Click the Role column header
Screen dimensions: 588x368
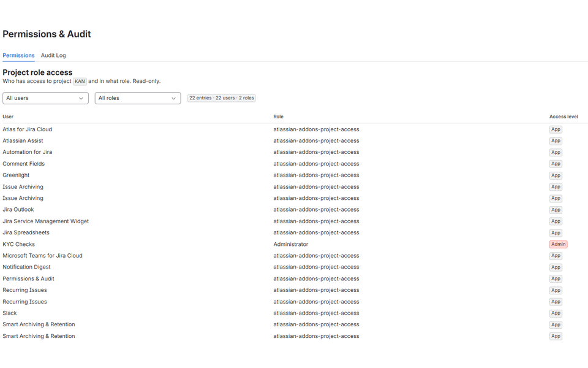pyautogui.click(x=278, y=117)
